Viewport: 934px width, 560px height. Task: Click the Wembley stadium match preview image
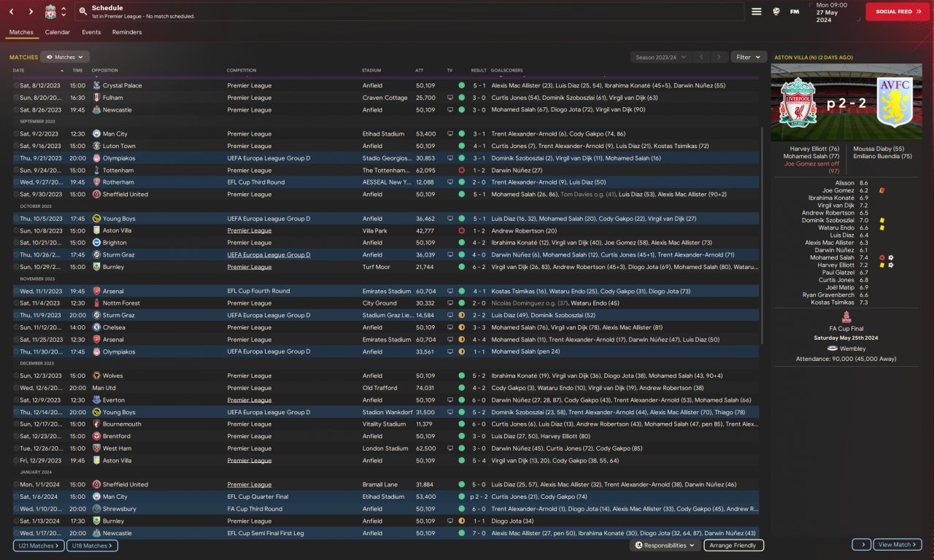click(x=846, y=102)
